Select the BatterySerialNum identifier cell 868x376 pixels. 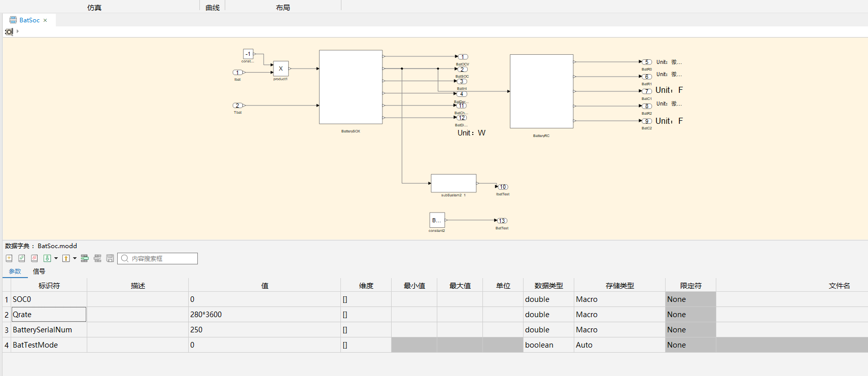pos(49,330)
